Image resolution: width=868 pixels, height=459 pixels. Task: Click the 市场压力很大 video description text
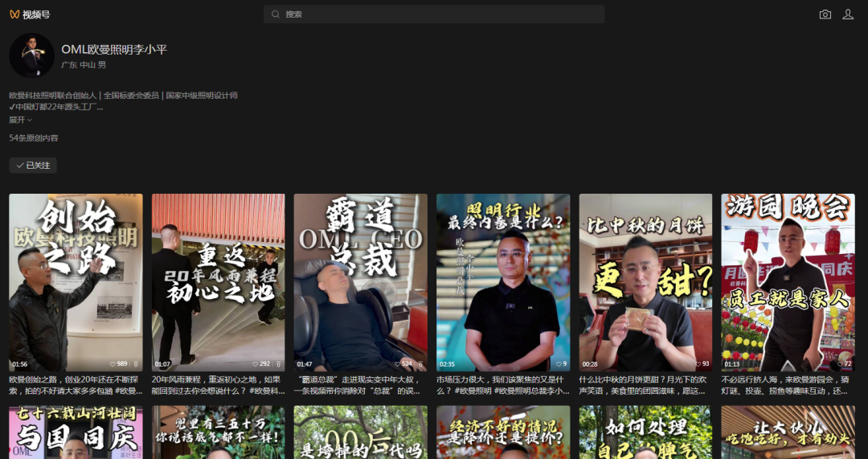[502, 385]
